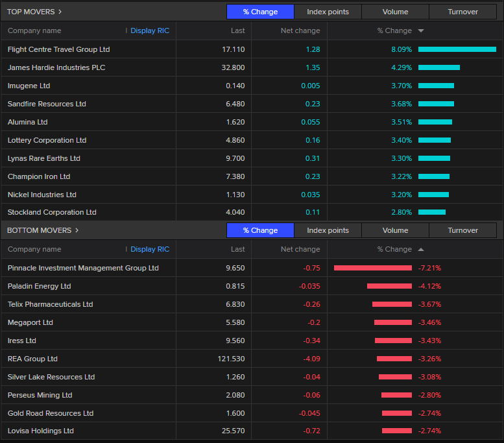
Task: Sort Top Movers by Net change header
Action: [300, 30]
